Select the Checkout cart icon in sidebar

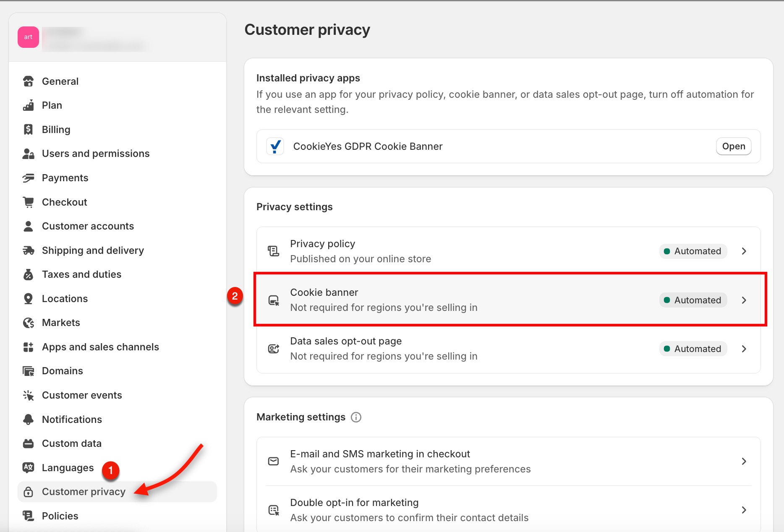(x=28, y=202)
